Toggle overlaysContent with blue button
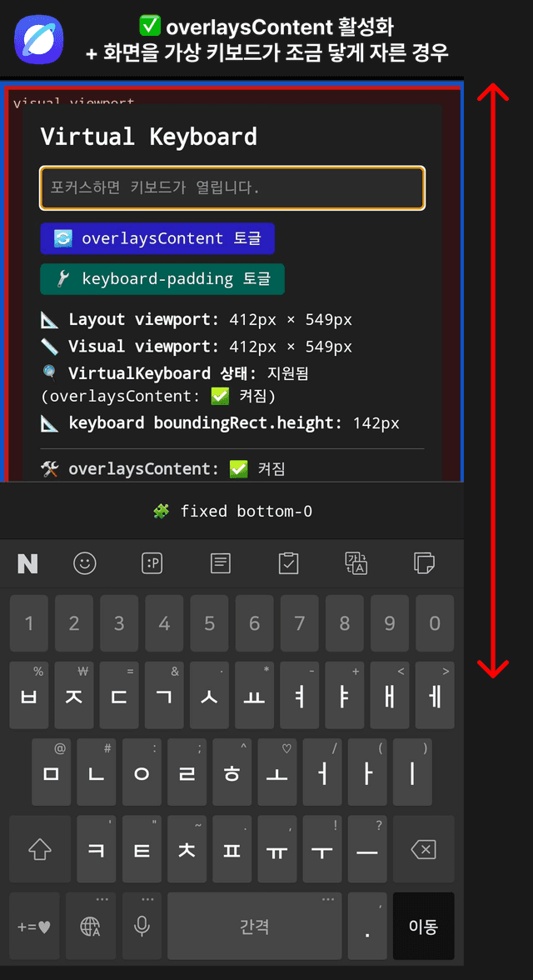This screenshot has height=980, width=533. tap(157, 238)
